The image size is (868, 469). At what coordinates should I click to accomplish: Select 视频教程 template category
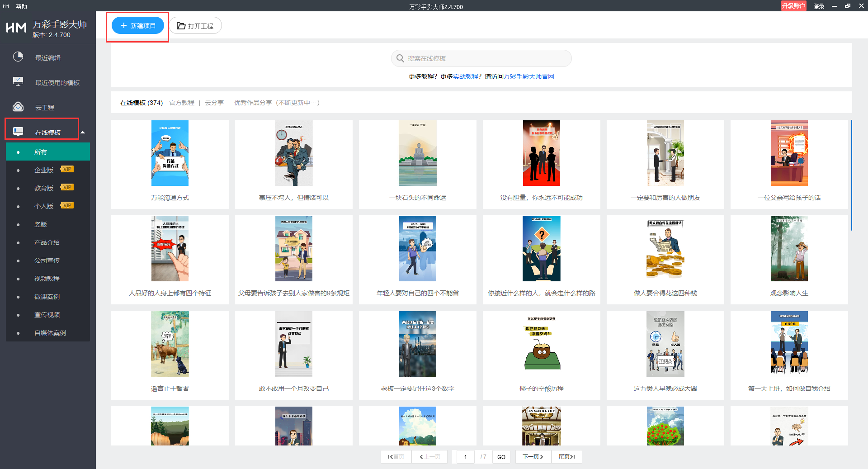[x=48, y=279]
